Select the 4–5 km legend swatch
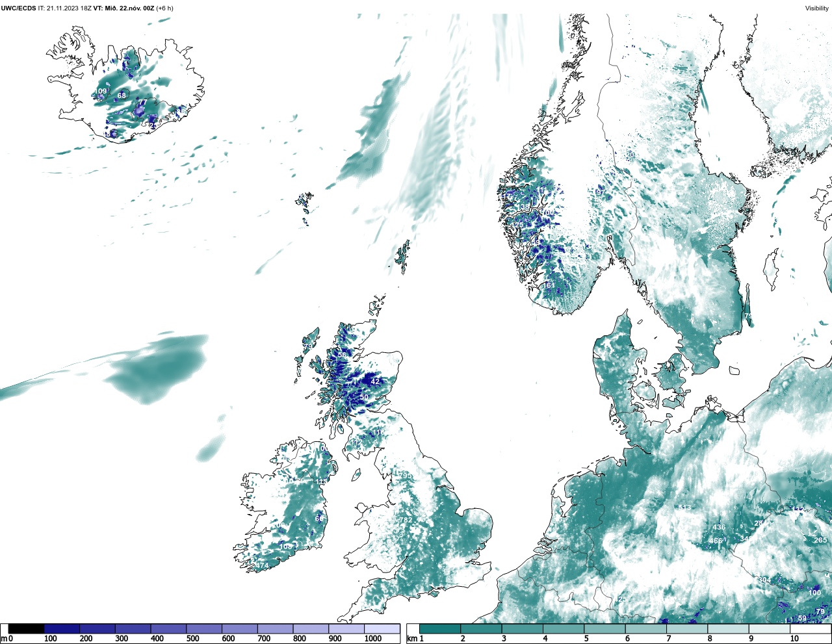832x644 pixels. pyautogui.click(x=564, y=629)
